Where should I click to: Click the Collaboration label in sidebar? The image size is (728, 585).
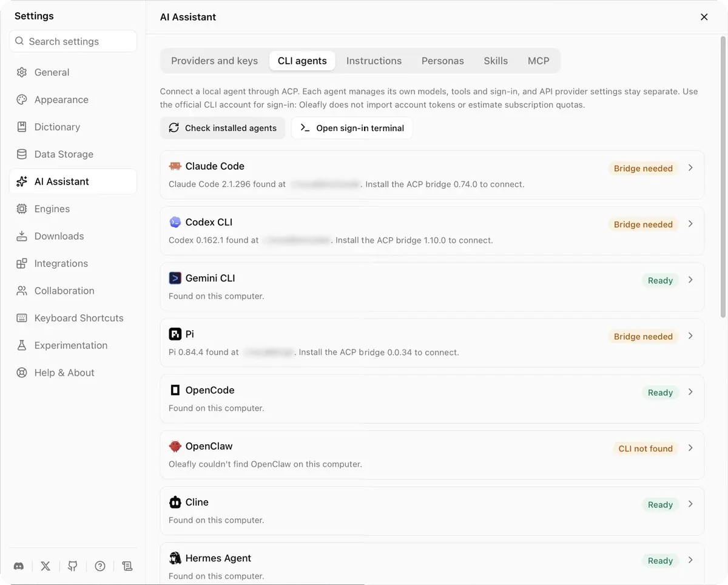64,291
